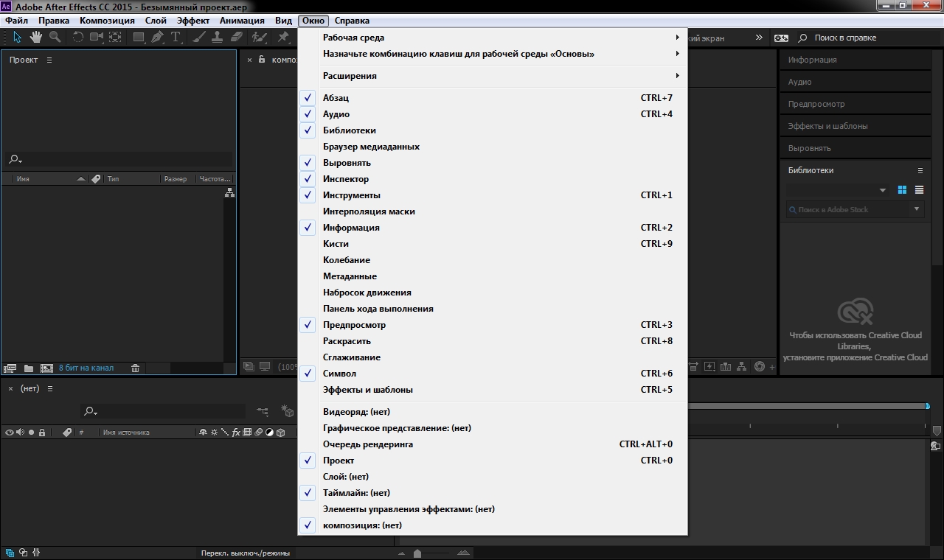The image size is (944, 560).
Task: Uncheck the Абзац panel entry
Action: coord(492,98)
